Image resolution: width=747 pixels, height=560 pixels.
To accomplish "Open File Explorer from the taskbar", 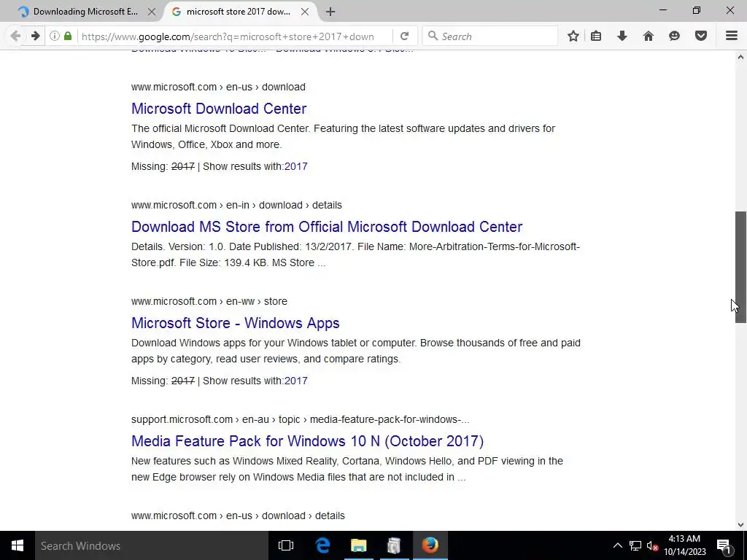I will point(358,545).
